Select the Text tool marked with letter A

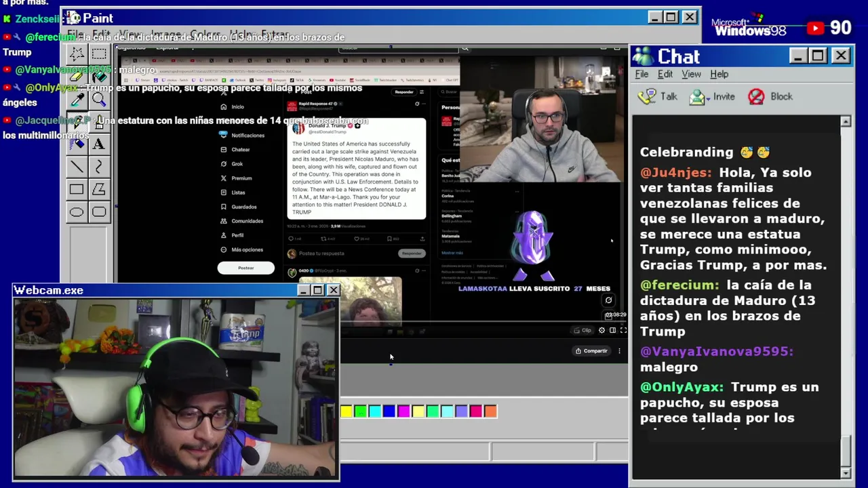[x=99, y=144]
